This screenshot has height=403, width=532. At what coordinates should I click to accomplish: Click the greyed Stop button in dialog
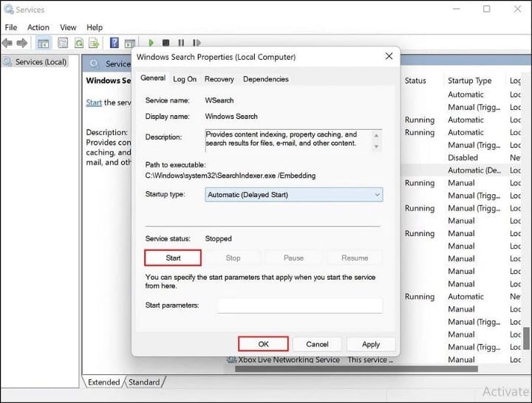233,258
